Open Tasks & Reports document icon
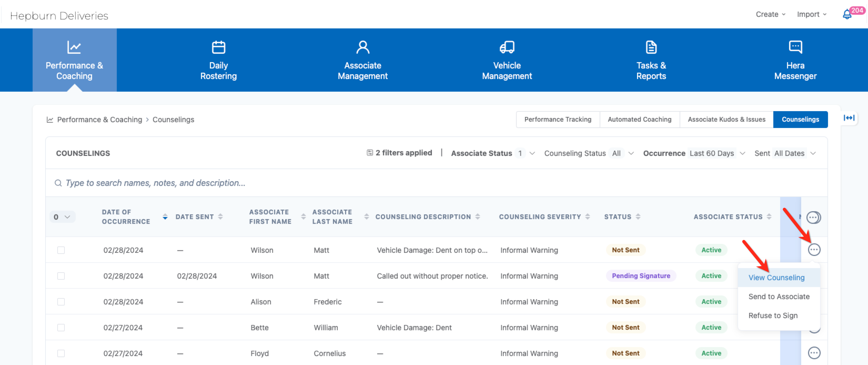868x365 pixels. click(x=651, y=47)
